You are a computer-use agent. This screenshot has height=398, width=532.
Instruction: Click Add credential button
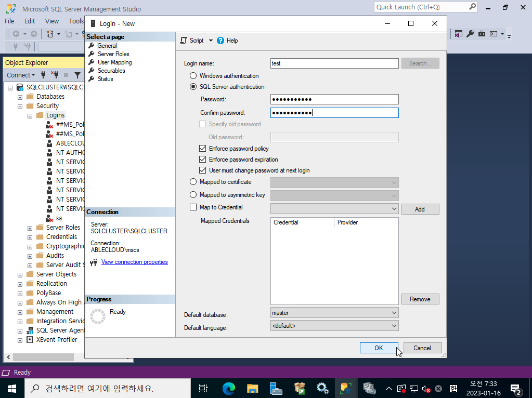click(x=420, y=209)
